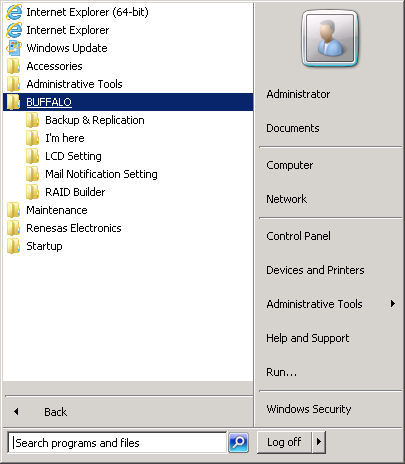Open Control Panel
405x464 pixels.
(x=298, y=236)
